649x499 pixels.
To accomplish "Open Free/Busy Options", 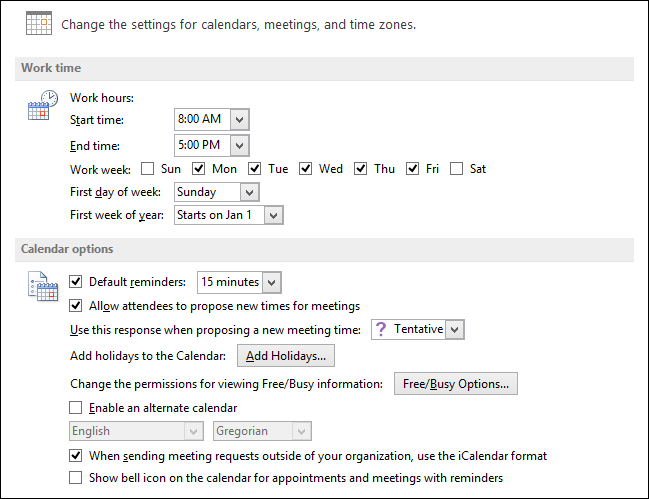I will coord(455,383).
